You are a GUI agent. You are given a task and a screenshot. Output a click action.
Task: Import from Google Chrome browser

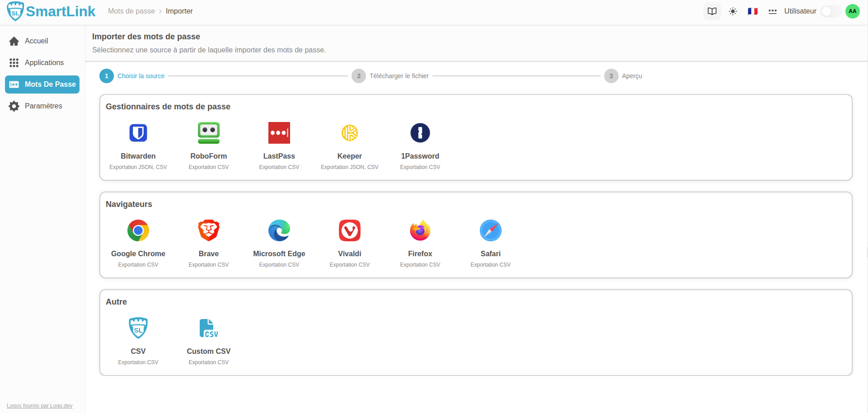click(x=138, y=231)
